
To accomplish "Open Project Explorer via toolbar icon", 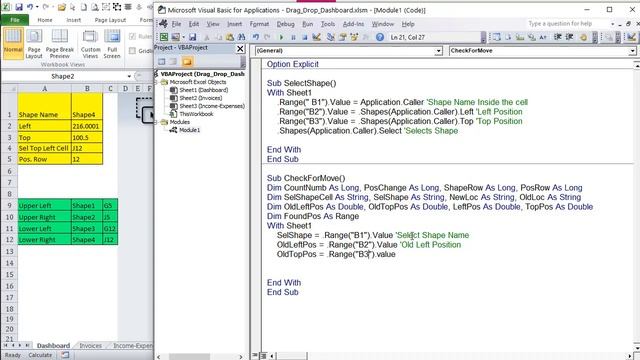I will [x=331, y=37].
